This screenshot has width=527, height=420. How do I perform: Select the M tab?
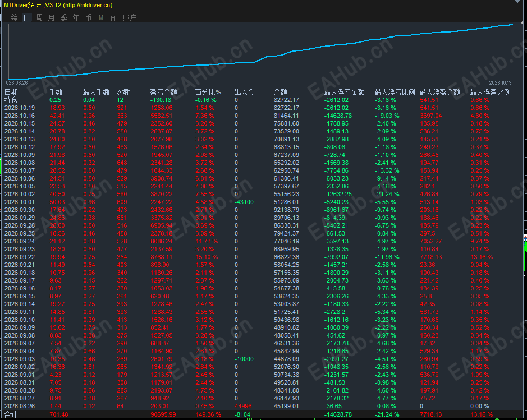[101, 17]
